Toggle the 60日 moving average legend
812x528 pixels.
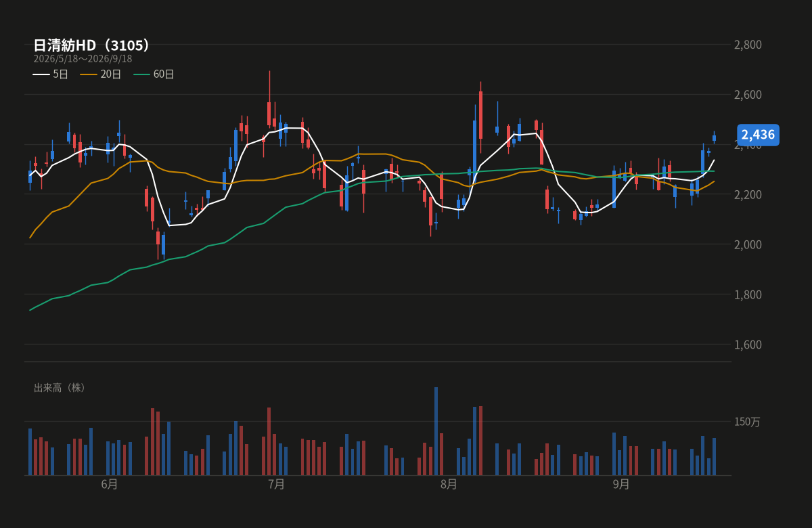pyautogui.click(x=154, y=74)
